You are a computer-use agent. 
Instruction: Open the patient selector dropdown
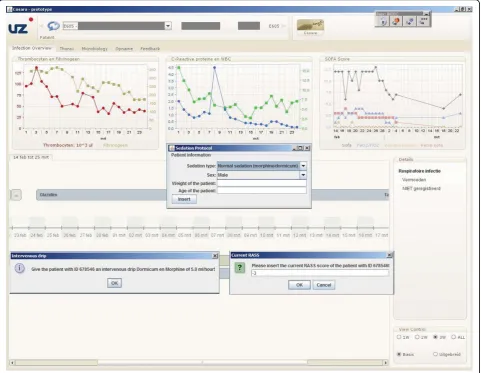pos(168,26)
